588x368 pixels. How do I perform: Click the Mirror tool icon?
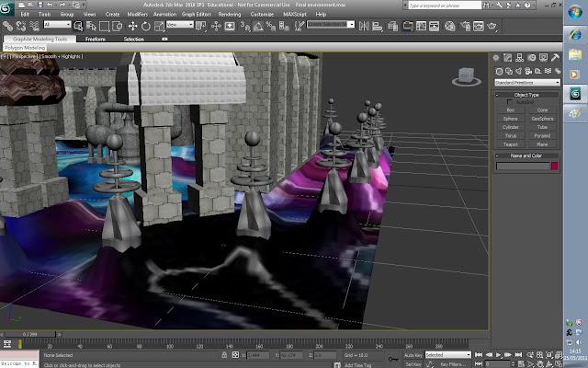coord(364,26)
